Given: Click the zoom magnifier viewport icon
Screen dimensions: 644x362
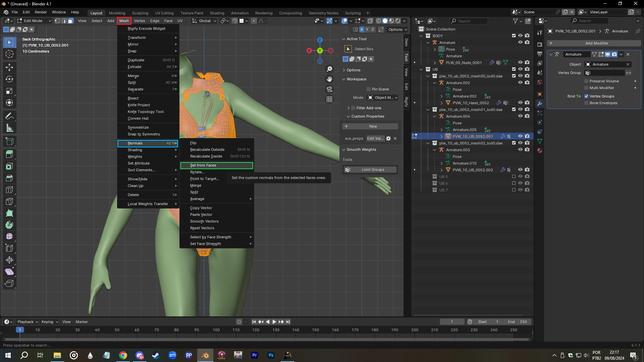Looking at the screenshot, I should (x=329, y=69).
